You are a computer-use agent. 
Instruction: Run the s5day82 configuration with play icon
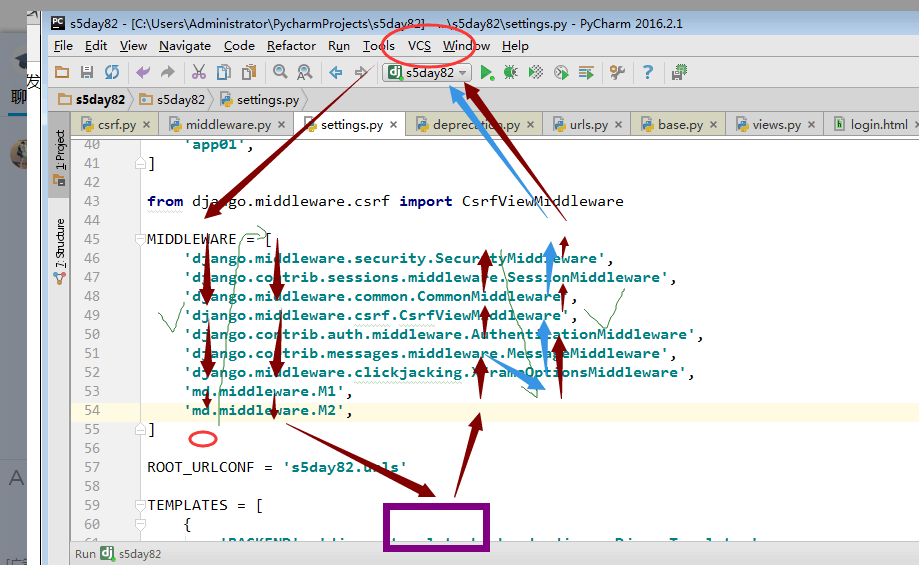point(486,72)
